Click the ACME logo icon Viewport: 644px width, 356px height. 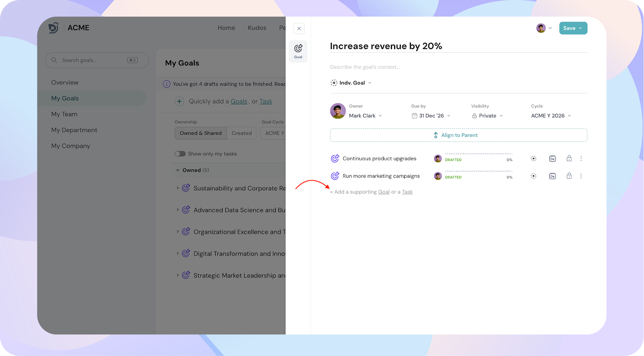coord(54,28)
